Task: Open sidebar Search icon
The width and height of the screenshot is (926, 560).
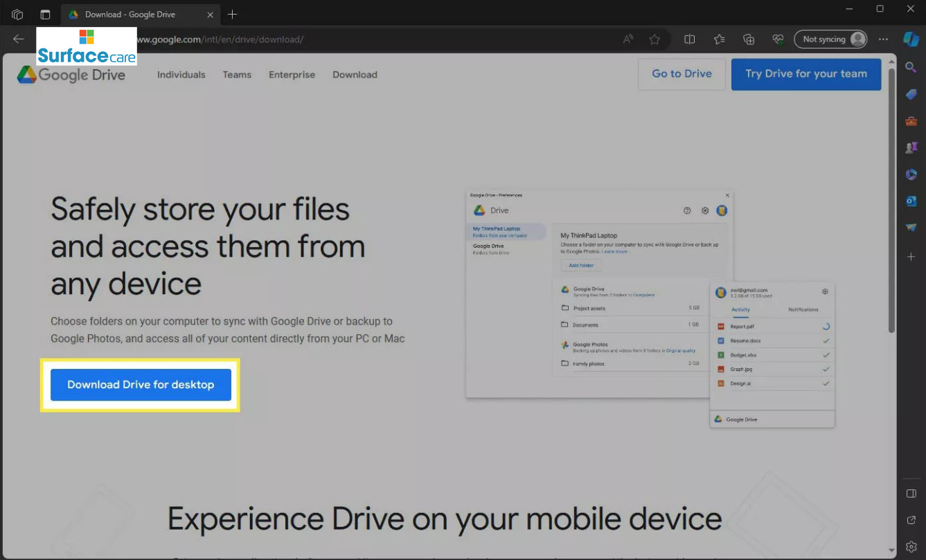Action: (911, 66)
